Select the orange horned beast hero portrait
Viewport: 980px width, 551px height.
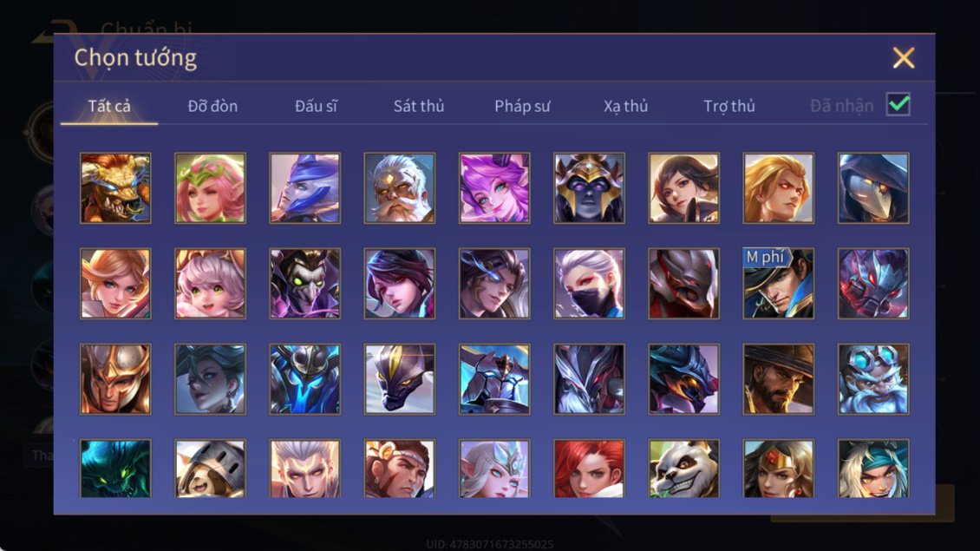[x=115, y=188]
